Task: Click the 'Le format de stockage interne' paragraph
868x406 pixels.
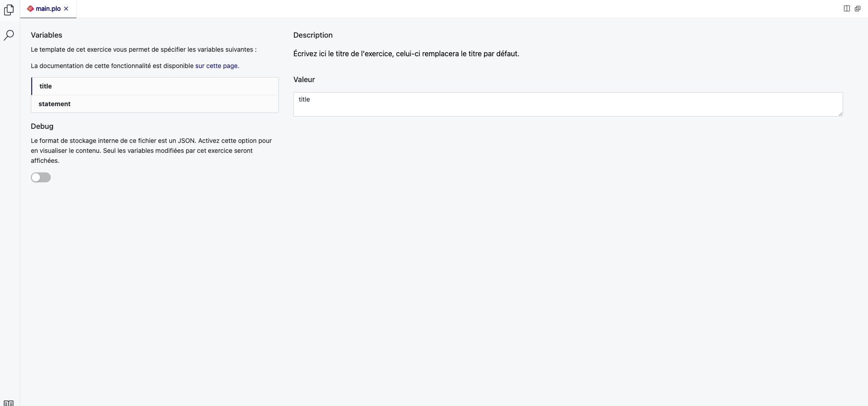Action: tap(151, 151)
